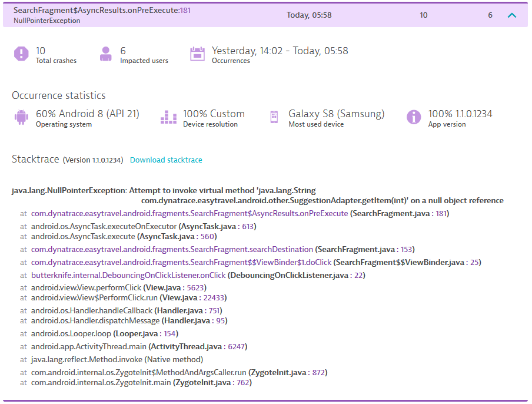This screenshot has height=404, width=532.
Task: Open SearchFragment$AsyncResults.onPreExecute stack frame link
Action: pyautogui.click(x=189, y=214)
